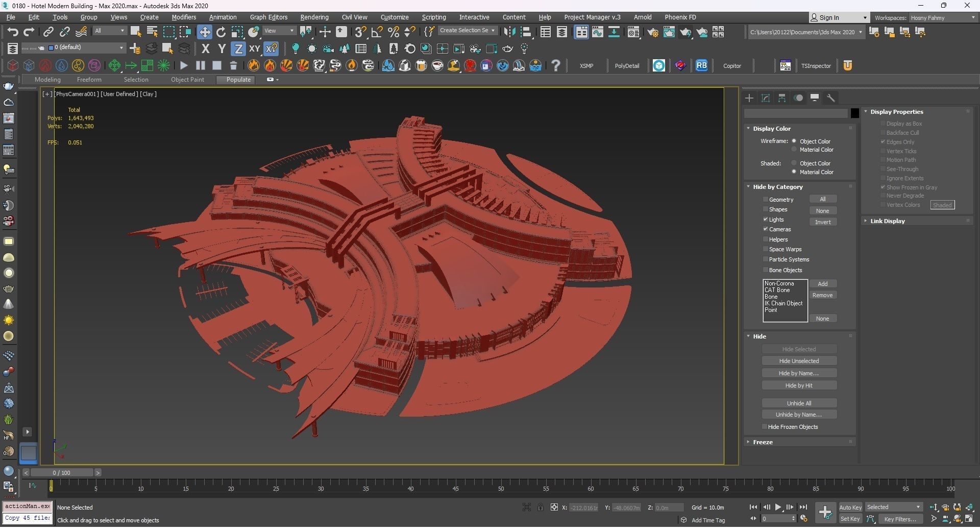Open the Display command panel tab

[815, 98]
